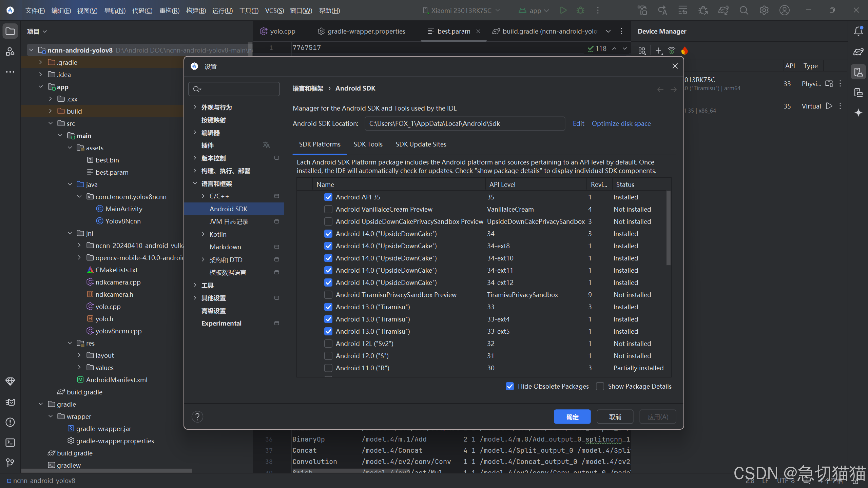Switch to the SDK Tools tab
This screenshot has height=488, width=868.
(x=368, y=144)
